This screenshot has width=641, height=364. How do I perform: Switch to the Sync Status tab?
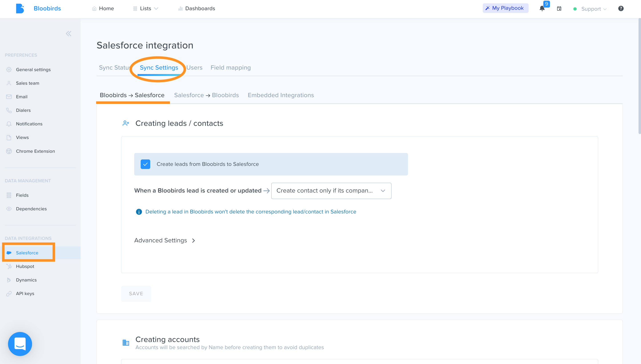pos(114,68)
